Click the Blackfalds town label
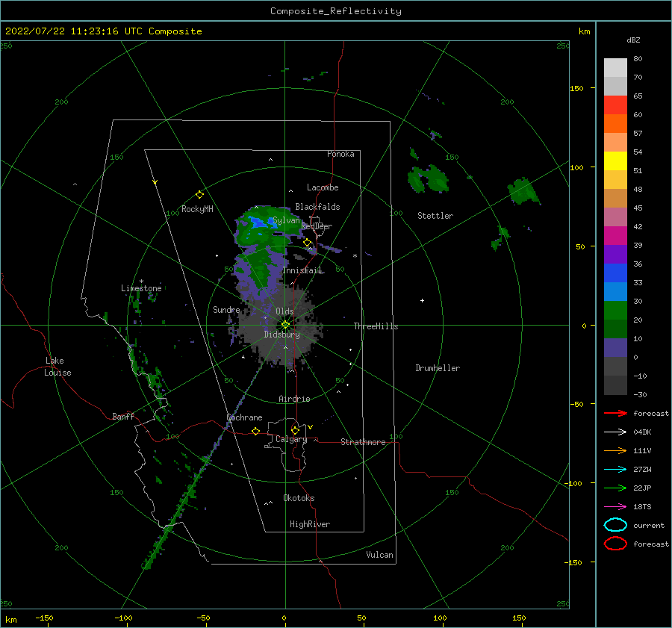Image resolution: width=672 pixels, height=628 pixels. (x=317, y=207)
